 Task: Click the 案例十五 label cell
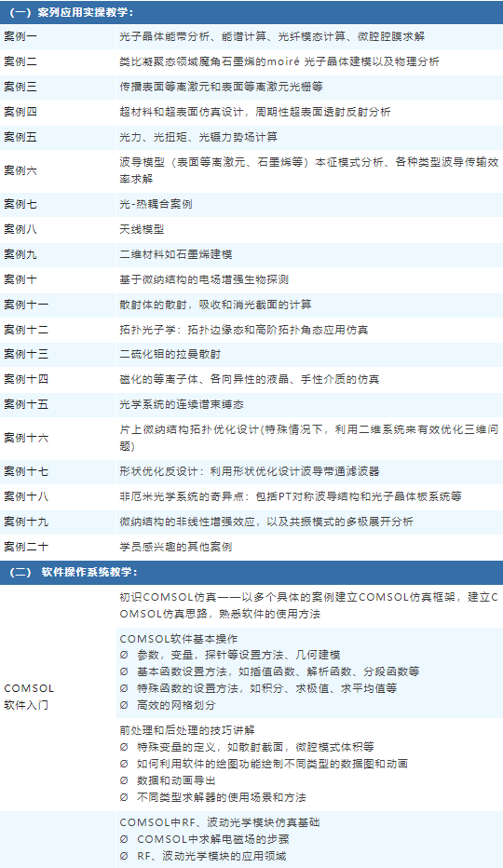click(58, 404)
